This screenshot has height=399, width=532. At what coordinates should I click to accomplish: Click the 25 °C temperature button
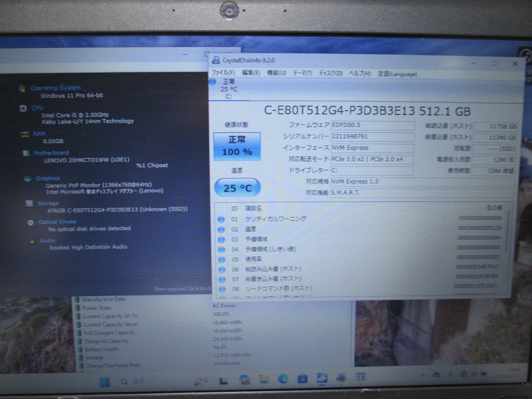pyautogui.click(x=237, y=188)
